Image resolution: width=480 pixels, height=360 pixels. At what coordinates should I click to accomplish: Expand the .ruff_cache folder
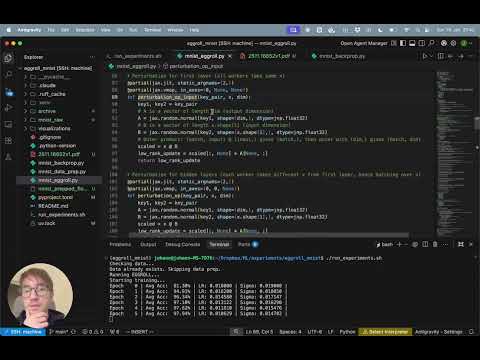[59, 94]
